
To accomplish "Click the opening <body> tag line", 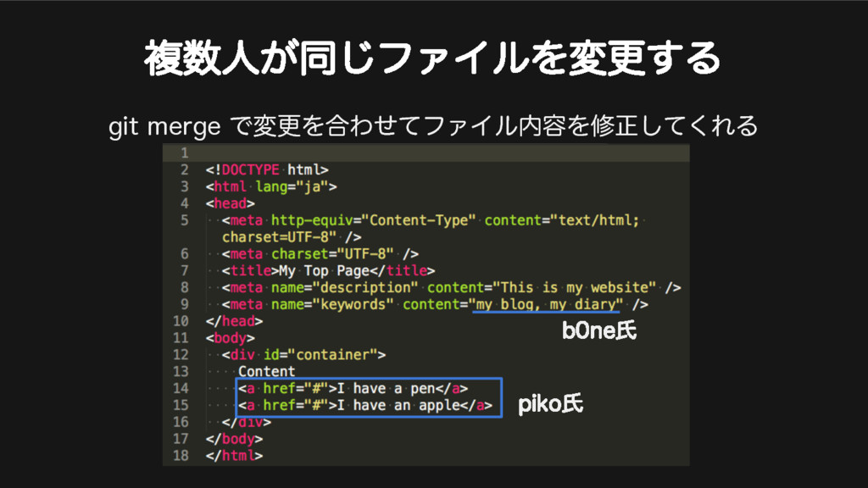I will [230, 338].
